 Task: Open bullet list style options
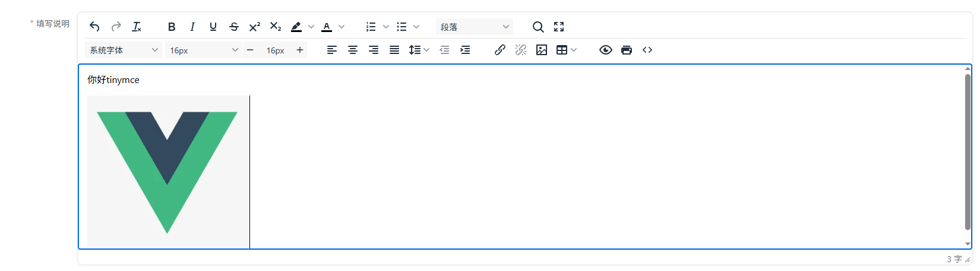[416, 27]
